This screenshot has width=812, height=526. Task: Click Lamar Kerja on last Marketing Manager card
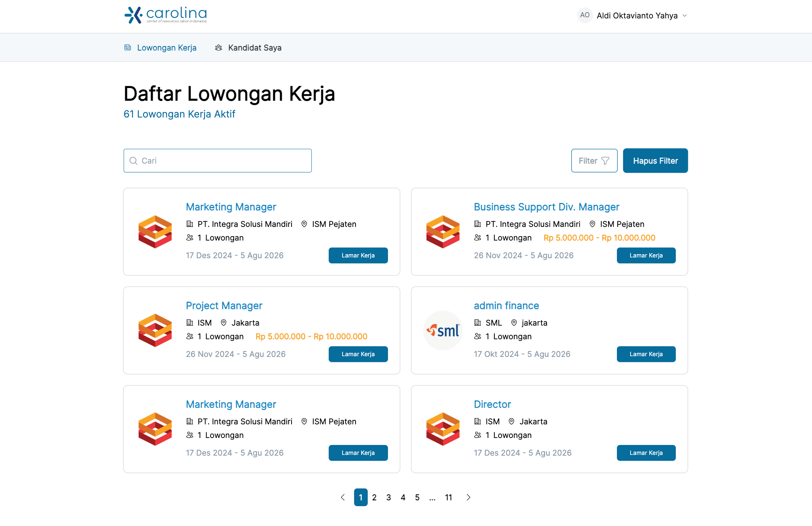(x=358, y=453)
